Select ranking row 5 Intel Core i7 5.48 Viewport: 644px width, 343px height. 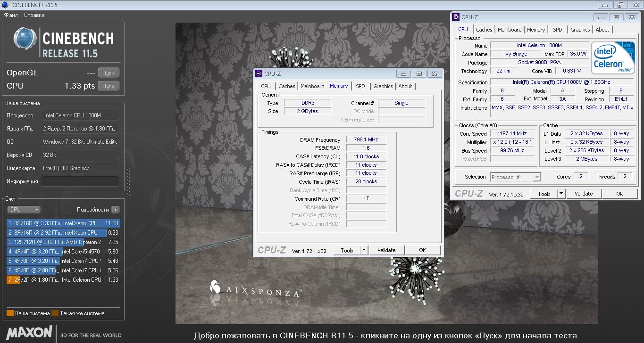[63, 261]
